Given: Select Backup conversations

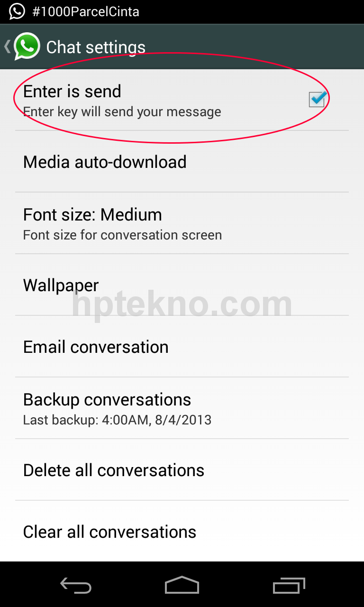Looking at the screenshot, I should click(182, 408).
